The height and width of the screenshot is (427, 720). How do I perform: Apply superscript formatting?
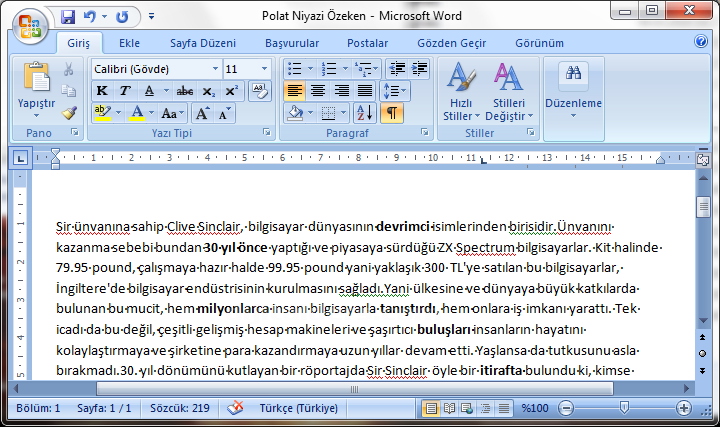click(232, 91)
